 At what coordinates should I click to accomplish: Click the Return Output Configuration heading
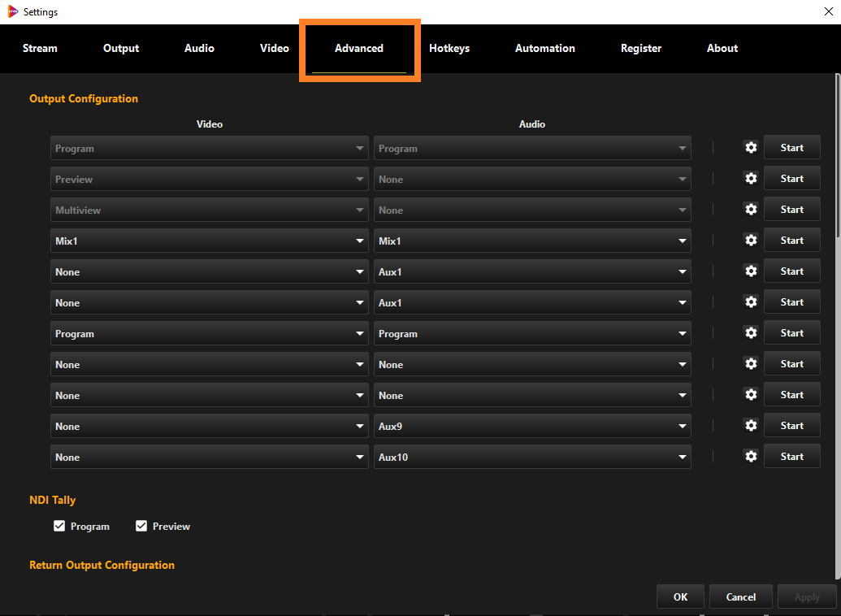coord(102,565)
